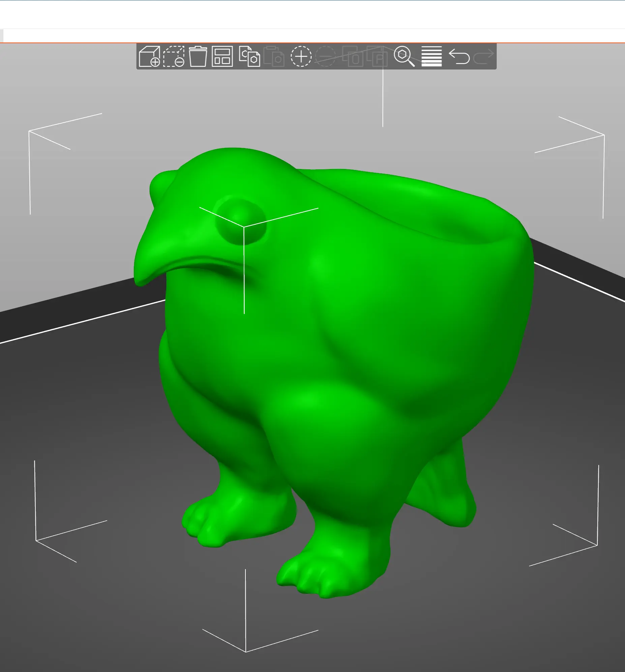Click the Add object cube icon
This screenshot has width=625, height=672.
pos(149,56)
